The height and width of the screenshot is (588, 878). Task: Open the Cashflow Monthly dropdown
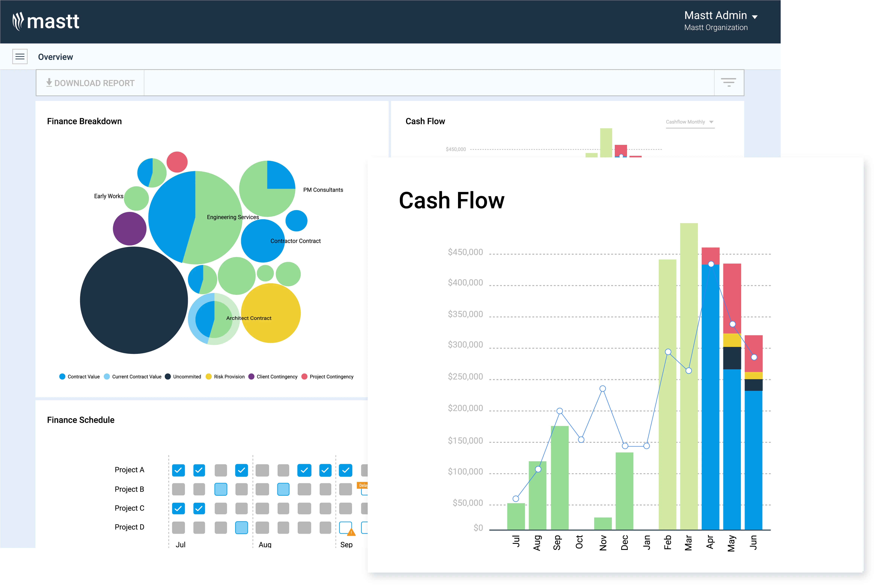(690, 122)
